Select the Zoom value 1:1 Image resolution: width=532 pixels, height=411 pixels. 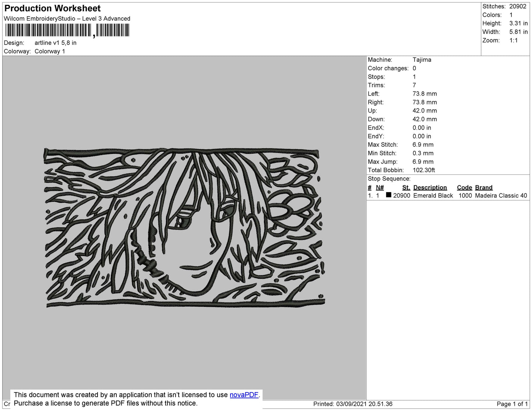click(514, 40)
